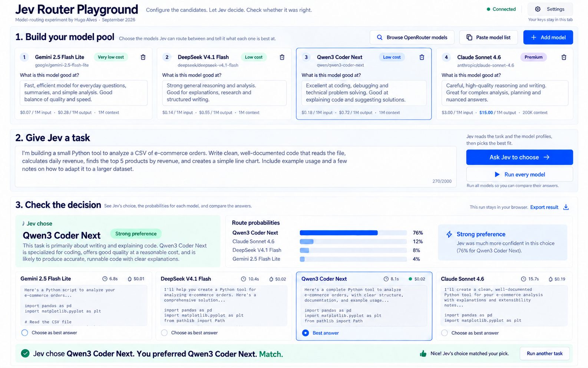Viewport: 588px width, 368px height.
Task: Edit Claude Sonnet 4.6 description field
Action: coord(505,93)
